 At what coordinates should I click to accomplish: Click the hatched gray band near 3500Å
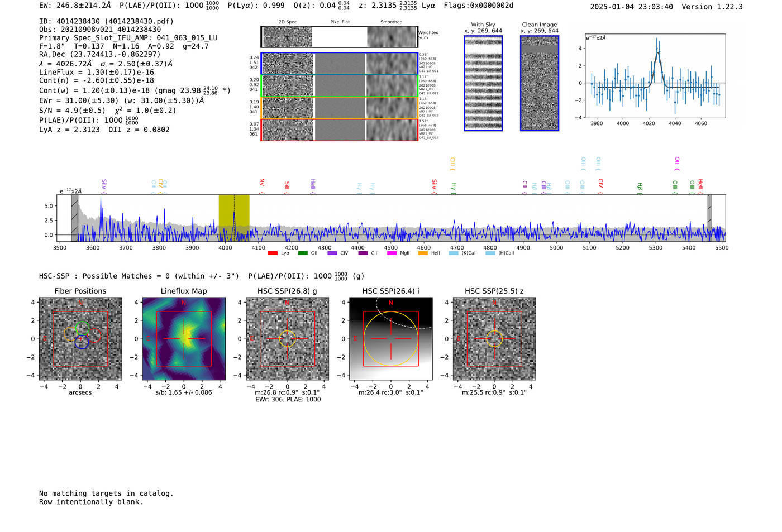(x=74, y=218)
